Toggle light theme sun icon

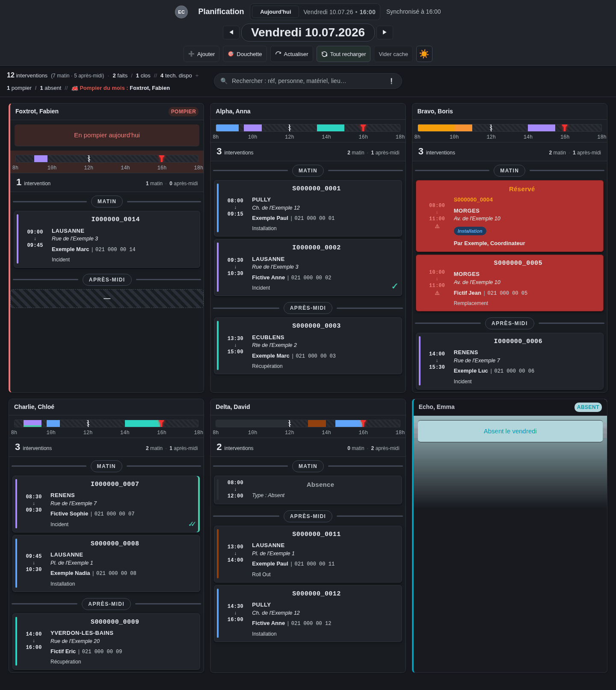tap(424, 54)
